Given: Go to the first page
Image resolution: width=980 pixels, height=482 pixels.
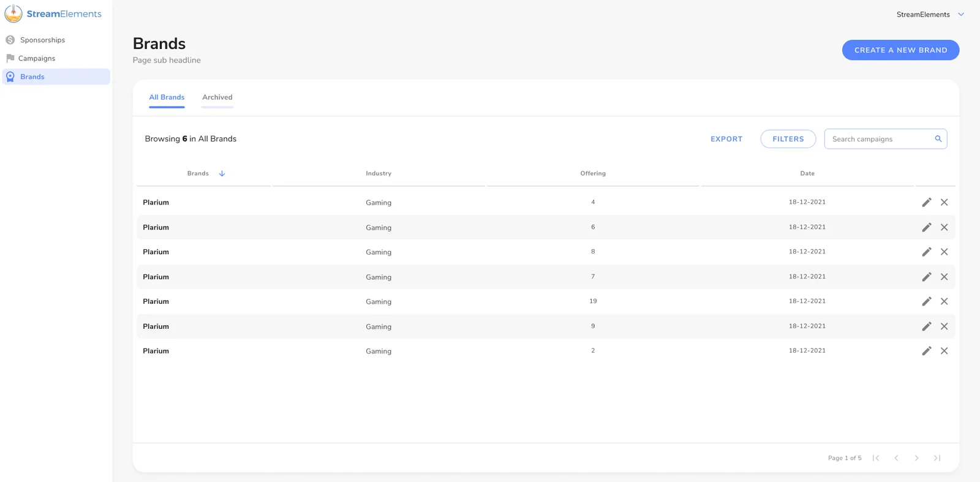Looking at the screenshot, I should pos(876,458).
